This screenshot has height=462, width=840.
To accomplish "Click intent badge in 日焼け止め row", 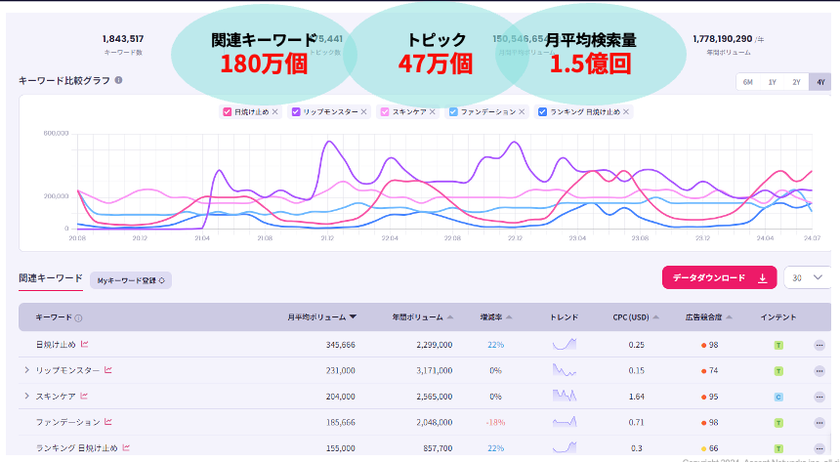I will click(x=778, y=345).
